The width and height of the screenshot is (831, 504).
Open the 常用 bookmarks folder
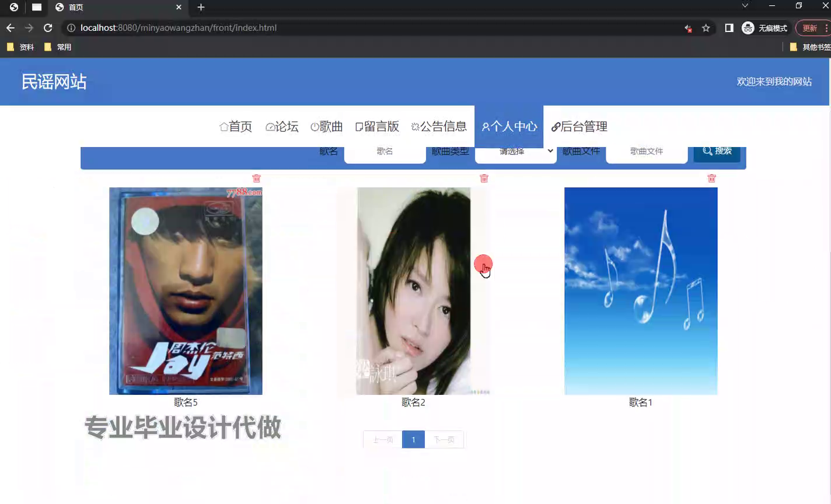pyautogui.click(x=58, y=47)
